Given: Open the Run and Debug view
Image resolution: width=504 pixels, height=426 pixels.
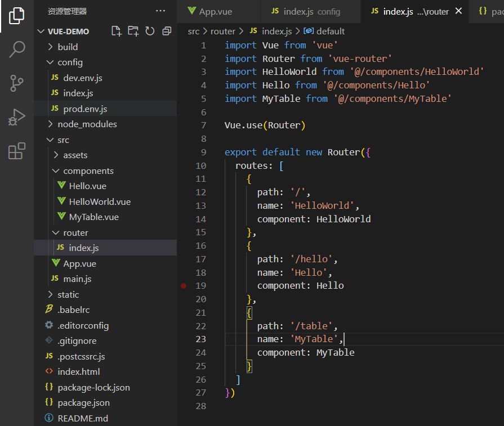Looking at the screenshot, I should (x=17, y=117).
